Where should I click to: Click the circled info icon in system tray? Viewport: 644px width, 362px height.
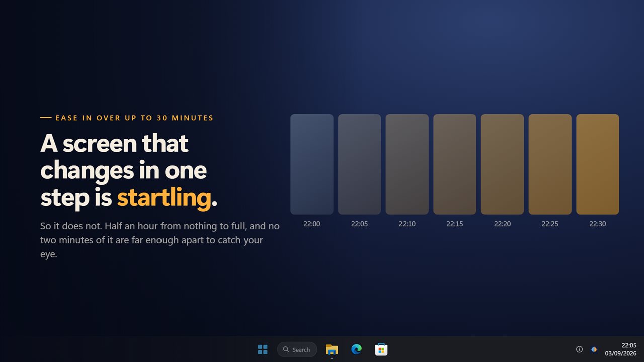(579, 349)
